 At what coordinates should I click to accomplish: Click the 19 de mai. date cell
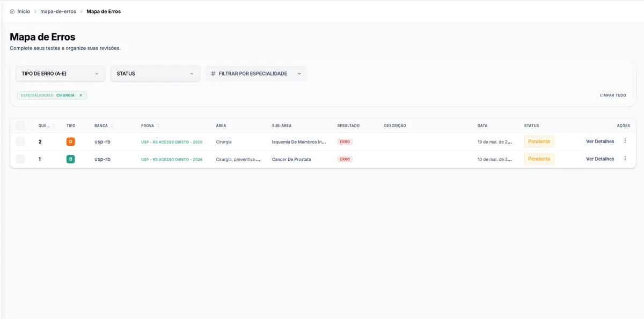pos(495,142)
